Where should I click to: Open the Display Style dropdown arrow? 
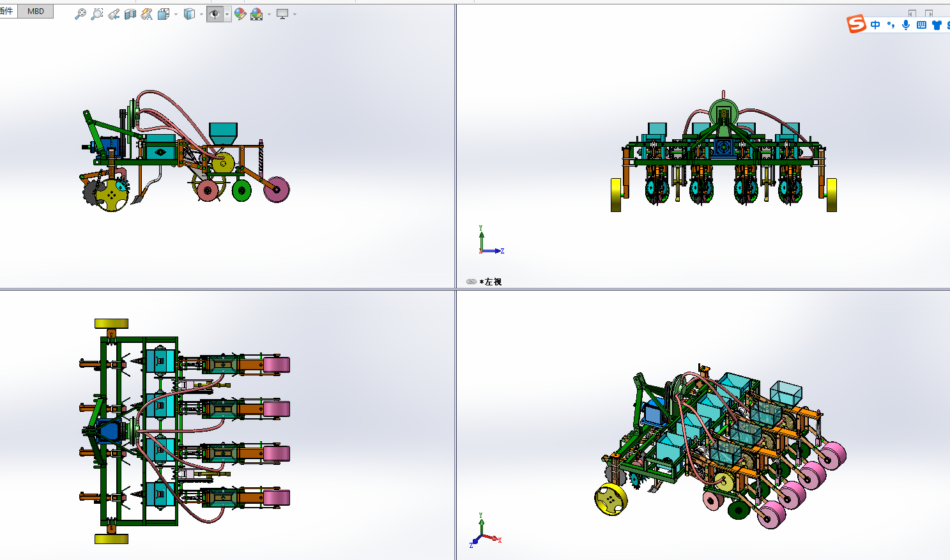pyautogui.click(x=201, y=14)
